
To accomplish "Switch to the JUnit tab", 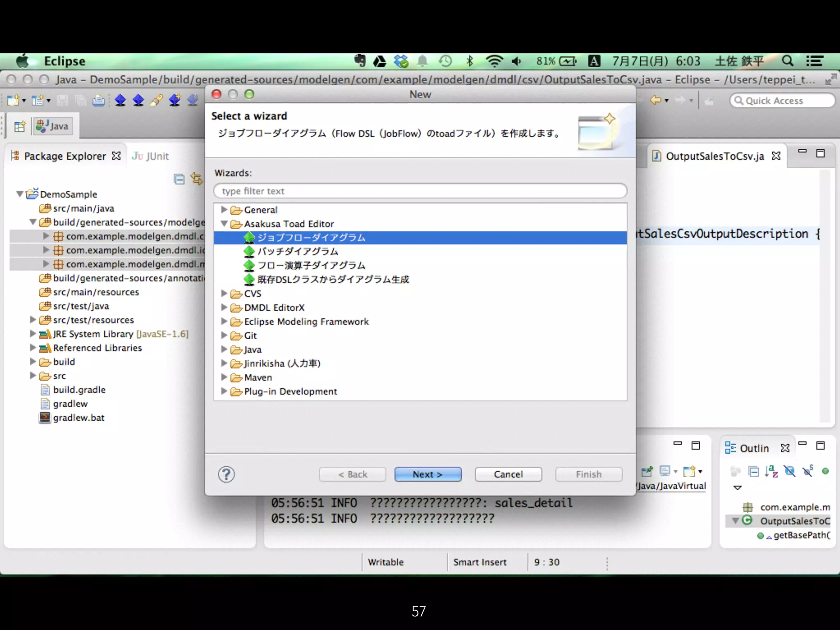I will (x=151, y=156).
